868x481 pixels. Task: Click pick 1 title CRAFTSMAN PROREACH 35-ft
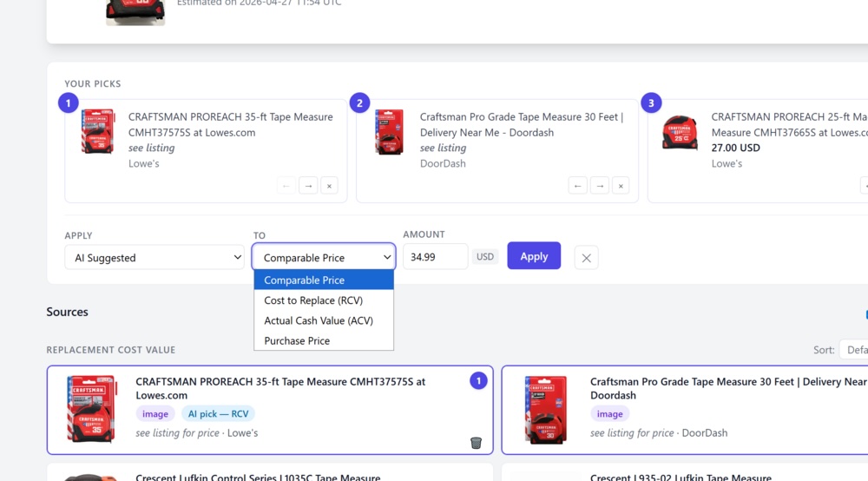[x=230, y=124]
